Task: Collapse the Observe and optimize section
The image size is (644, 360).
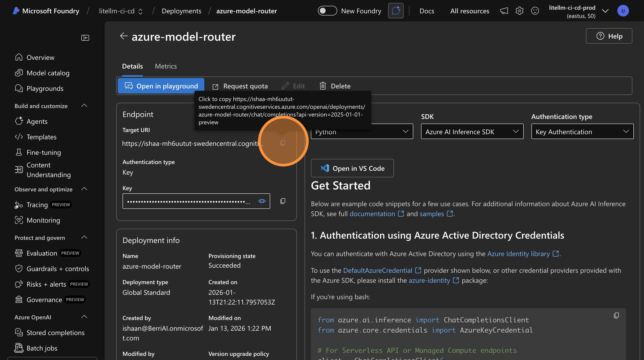Action: pos(84,189)
